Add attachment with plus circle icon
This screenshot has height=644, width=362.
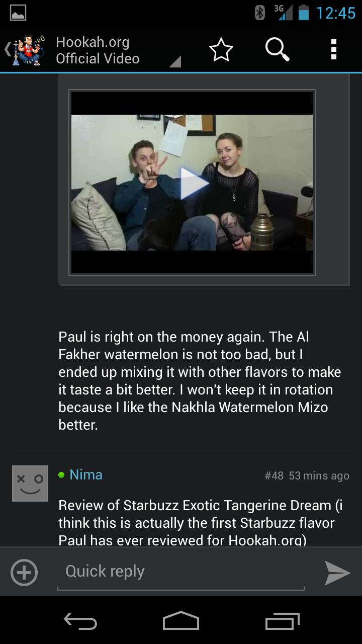tap(24, 573)
